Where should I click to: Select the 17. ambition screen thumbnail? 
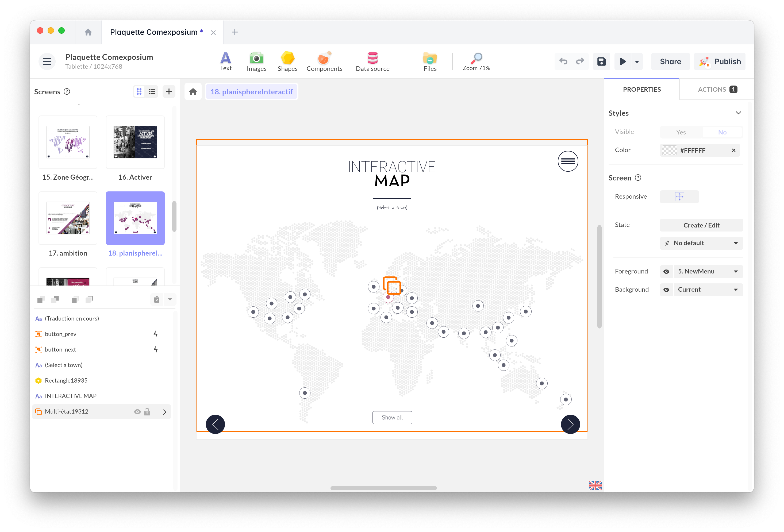(x=68, y=218)
